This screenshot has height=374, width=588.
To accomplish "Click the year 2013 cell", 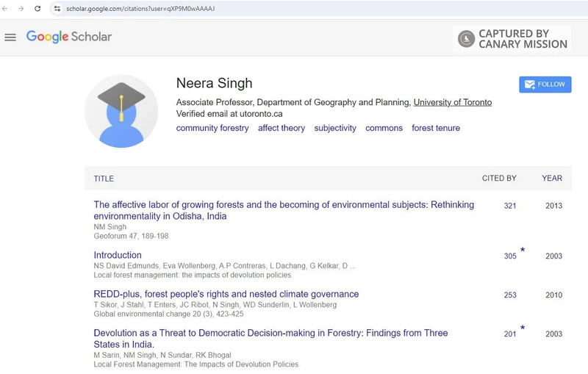I will [x=553, y=206].
